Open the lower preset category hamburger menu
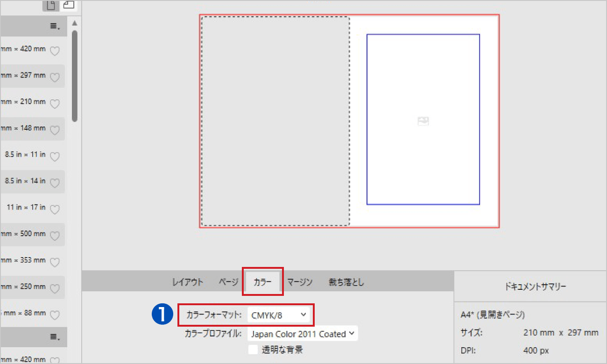Viewport: 607px width, 364px height. [x=55, y=337]
